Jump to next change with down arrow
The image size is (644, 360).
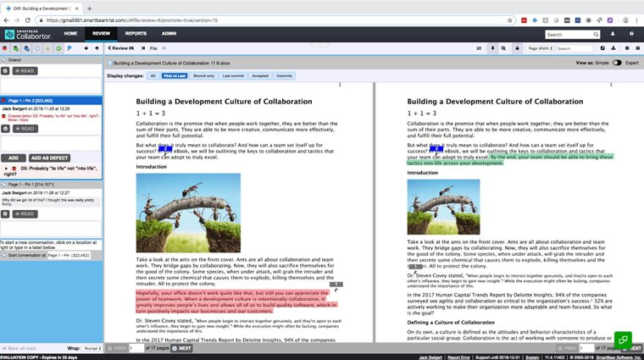86,48
